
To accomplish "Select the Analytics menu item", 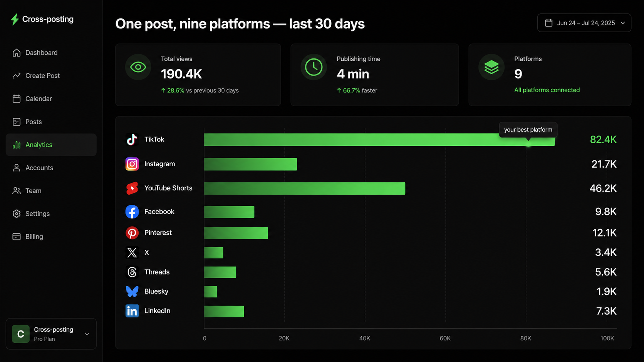I will point(51,145).
